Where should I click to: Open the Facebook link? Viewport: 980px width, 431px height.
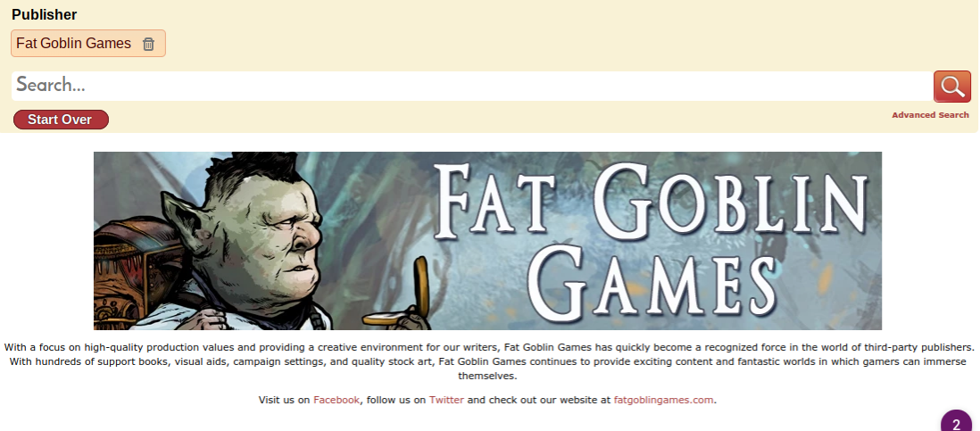(336, 400)
